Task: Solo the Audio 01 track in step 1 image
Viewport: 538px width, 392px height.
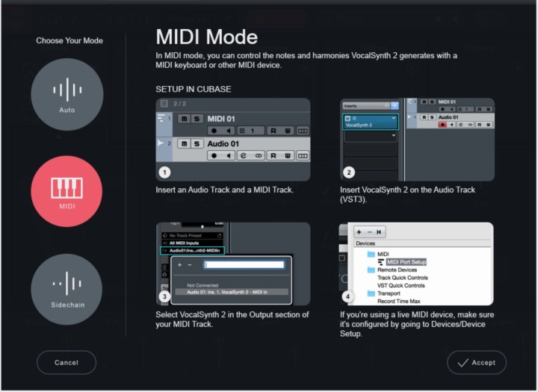Action: click(x=197, y=143)
